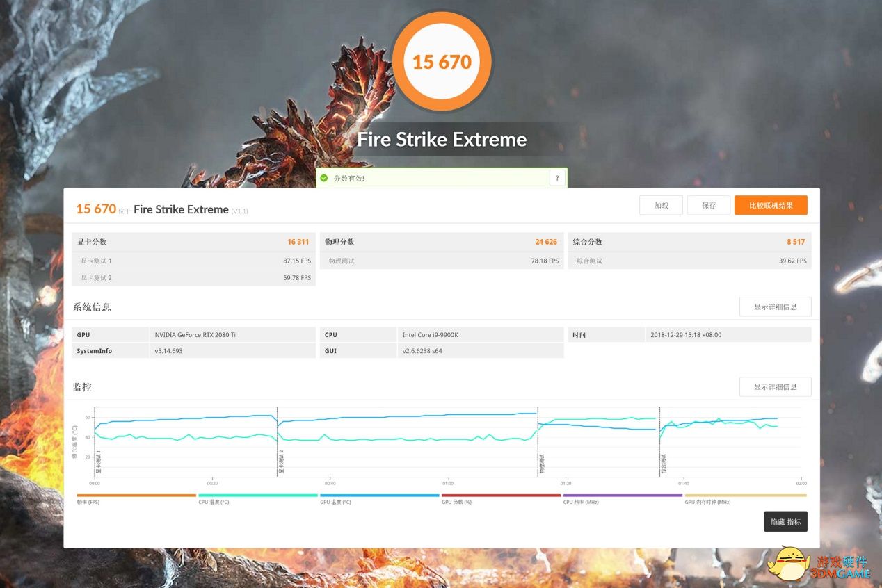
Task: Click the 物理分数 row label
Action: (x=339, y=242)
